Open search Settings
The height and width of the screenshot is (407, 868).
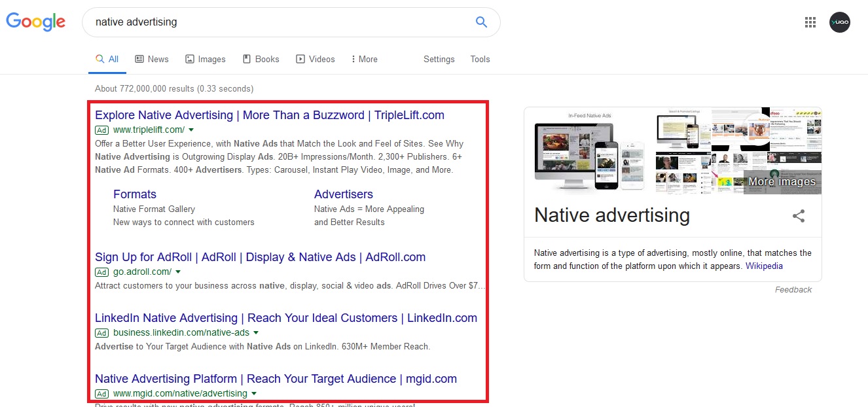click(439, 59)
